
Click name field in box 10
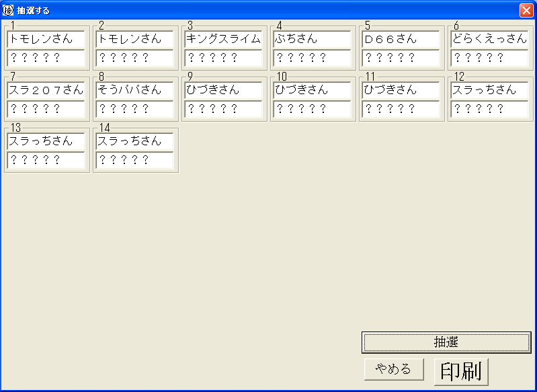(x=312, y=91)
